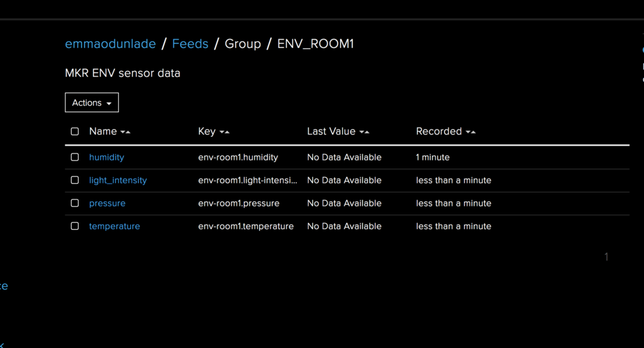Viewport: 644px width, 348px height.
Task: Open the light_intensity feed
Action: [x=118, y=181]
